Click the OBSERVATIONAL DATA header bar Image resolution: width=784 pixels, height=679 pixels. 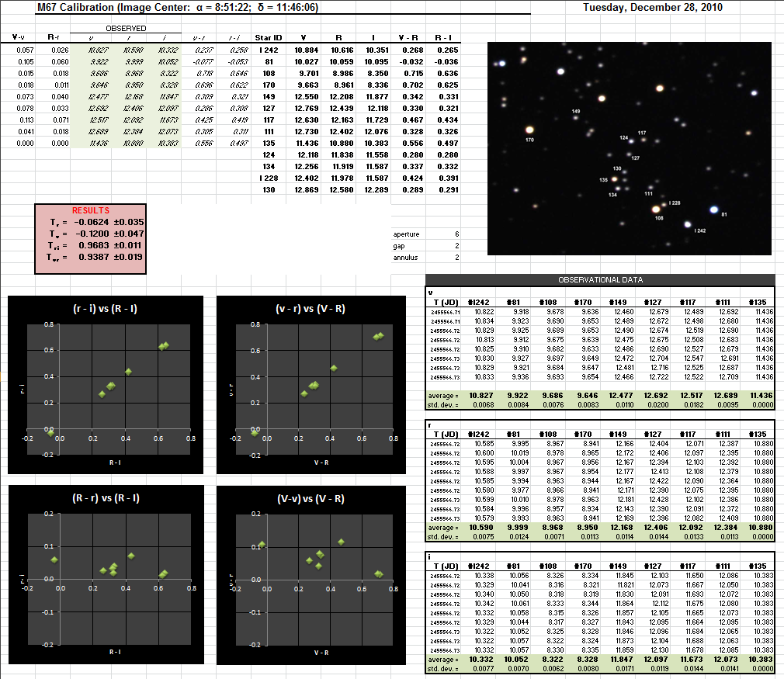pyautogui.click(x=600, y=279)
